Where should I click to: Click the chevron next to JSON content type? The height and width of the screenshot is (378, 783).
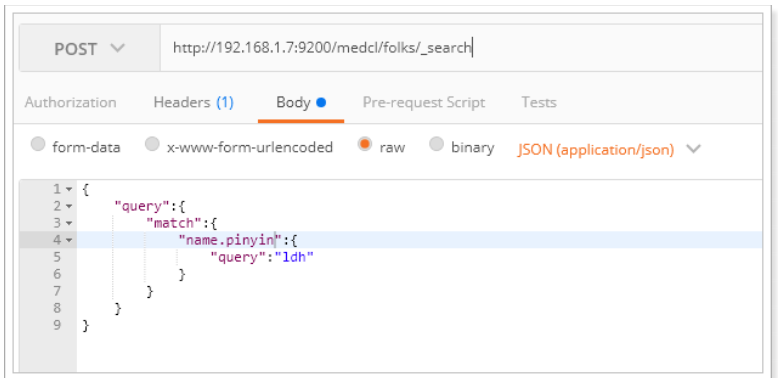point(694,149)
